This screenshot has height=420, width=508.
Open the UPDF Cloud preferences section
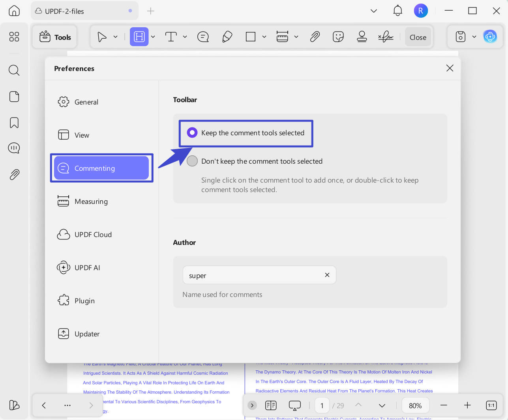coord(101,235)
